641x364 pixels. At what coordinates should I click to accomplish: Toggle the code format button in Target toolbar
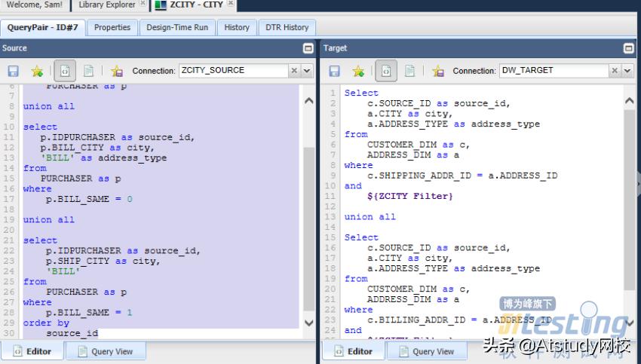point(386,71)
